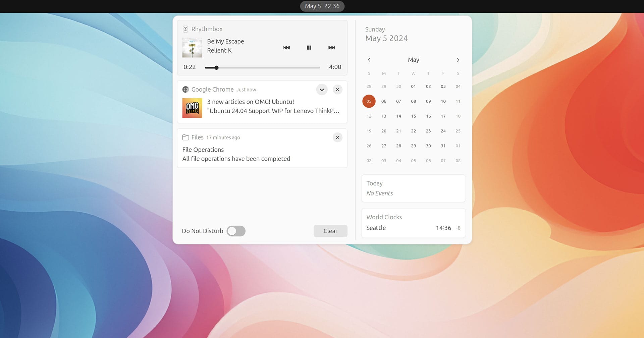Image resolution: width=644 pixels, height=338 pixels.
Task: Select May 13 in the calendar
Action: pos(384,116)
